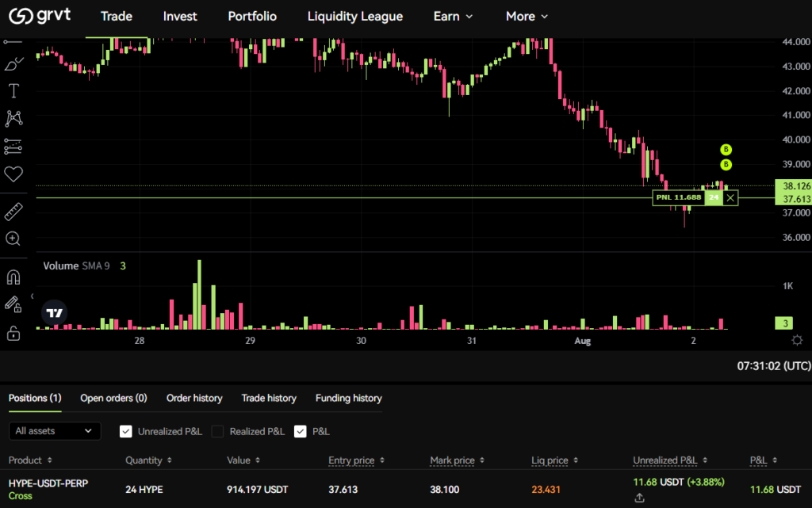This screenshot has height=508, width=812.
Task: Click the grvt logo
Action: point(40,16)
